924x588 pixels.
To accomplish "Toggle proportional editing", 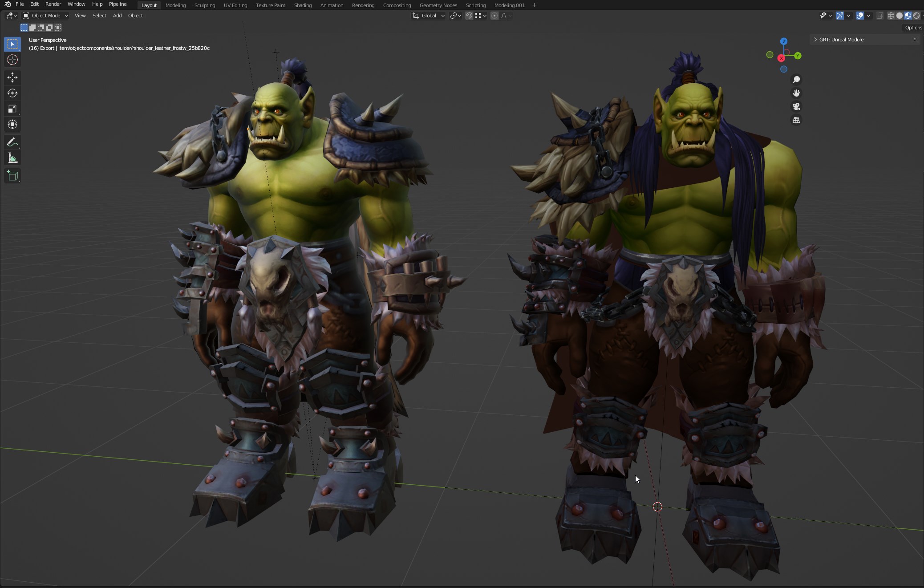I will [x=494, y=16].
